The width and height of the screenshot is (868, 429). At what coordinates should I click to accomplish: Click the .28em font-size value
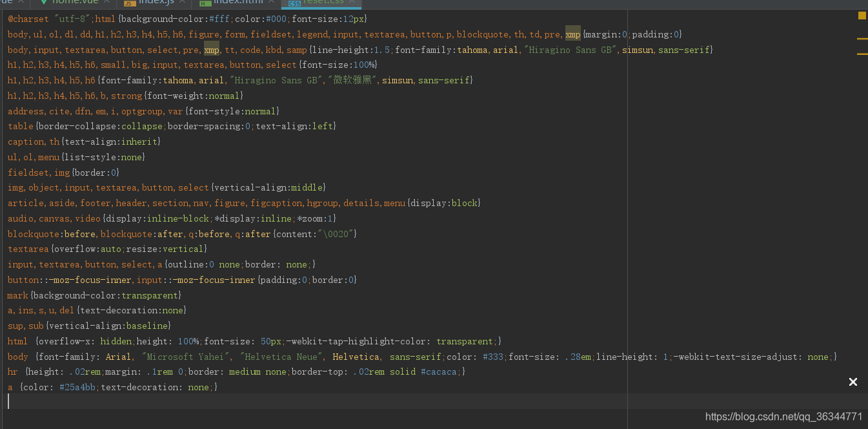point(578,357)
